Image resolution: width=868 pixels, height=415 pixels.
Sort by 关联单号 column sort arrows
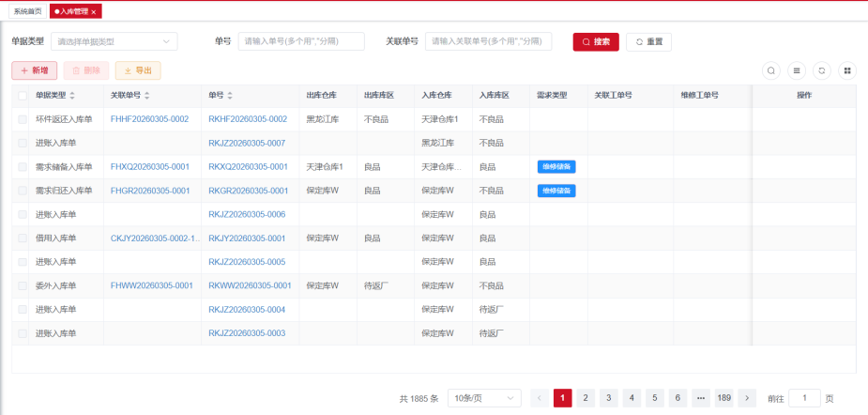point(146,96)
